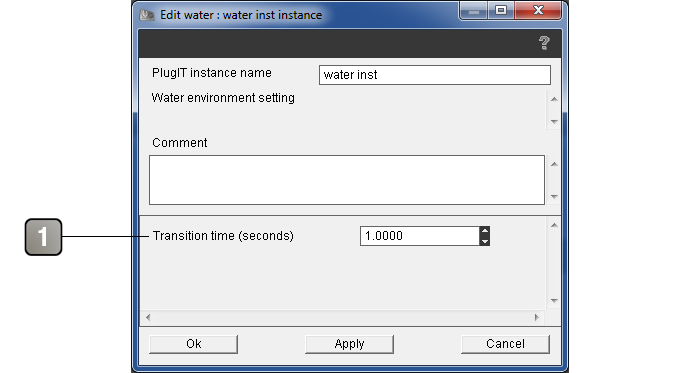
Task: Open the help question mark icon
Action: [544, 43]
